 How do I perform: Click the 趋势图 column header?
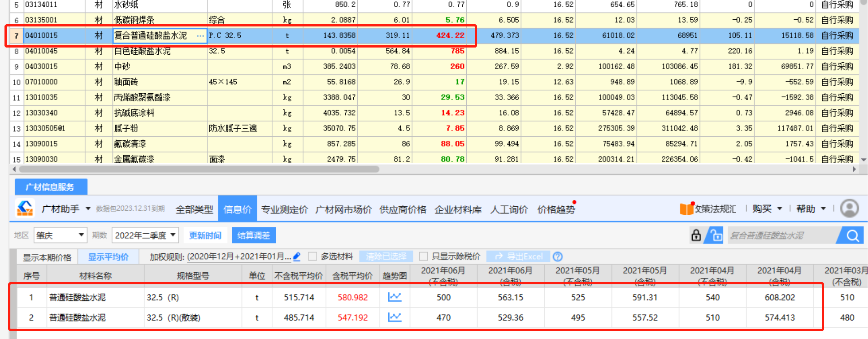(395, 276)
